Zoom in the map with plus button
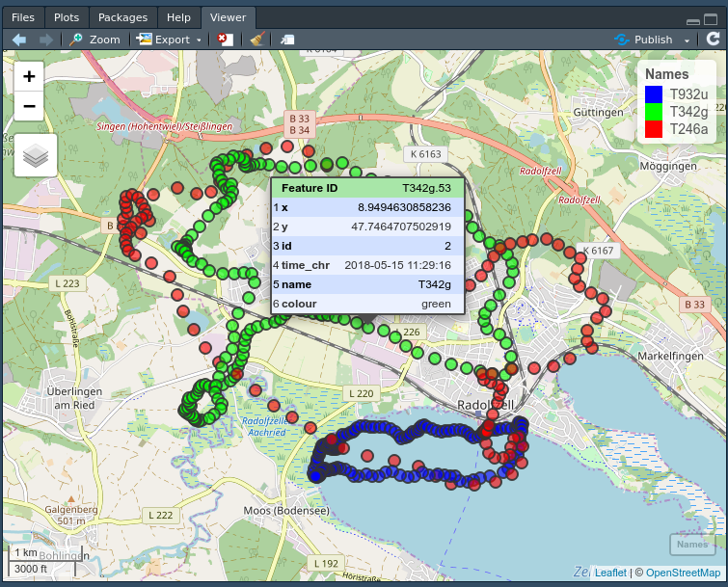Image resolution: width=728 pixels, height=587 pixels. 29,76
